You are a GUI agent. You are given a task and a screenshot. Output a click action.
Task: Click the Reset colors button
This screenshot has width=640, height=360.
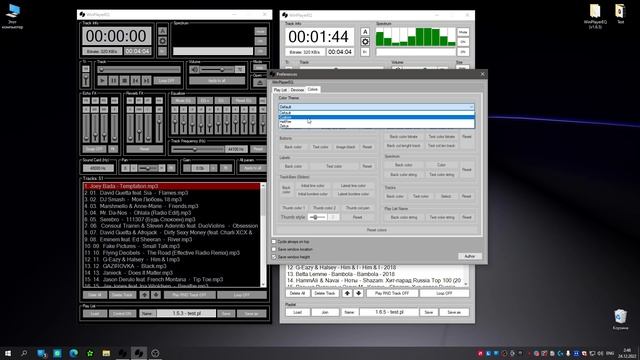point(376,230)
